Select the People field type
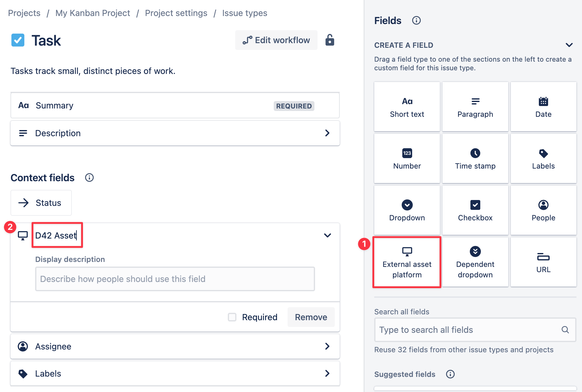Image resolution: width=582 pixels, height=392 pixels. (543, 210)
